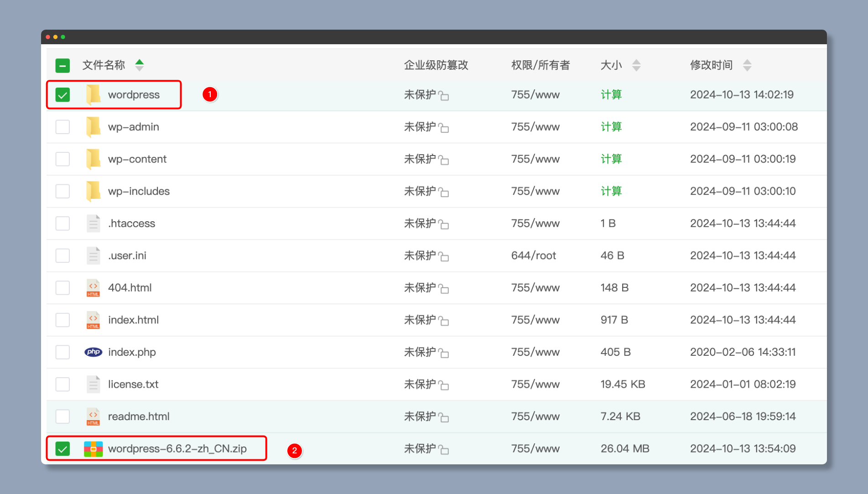This screenshot has height=494, width=868.
Task: Click the index.php PHP icon
Action: click(x=93, y=352)
